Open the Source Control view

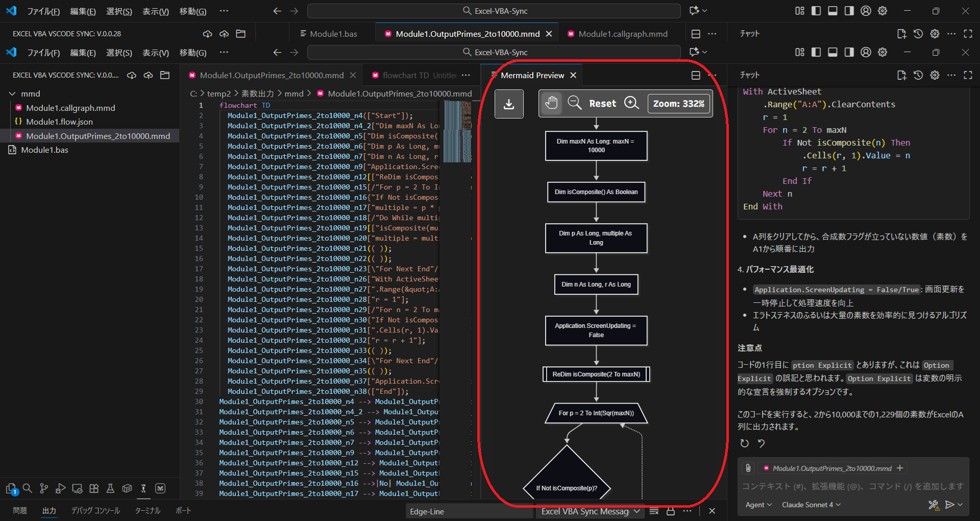[43, 488]
